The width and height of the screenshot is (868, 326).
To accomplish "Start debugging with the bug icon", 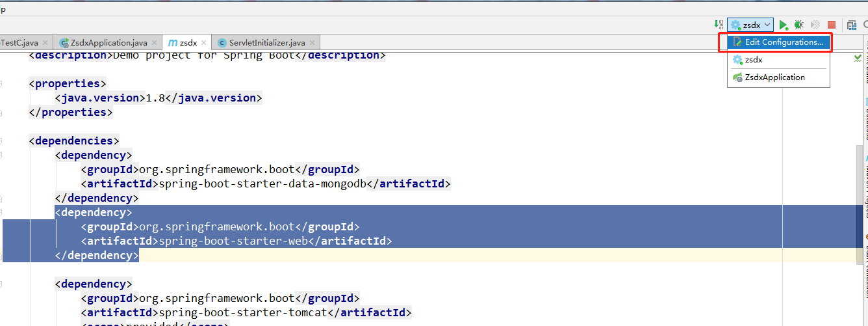I will pyautogui.click(x=799, y=25).
